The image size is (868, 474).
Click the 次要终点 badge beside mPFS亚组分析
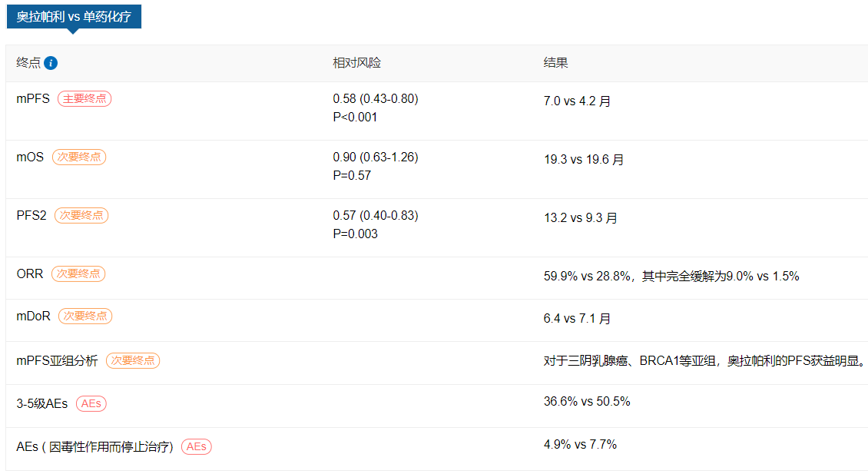click(133, 360)
